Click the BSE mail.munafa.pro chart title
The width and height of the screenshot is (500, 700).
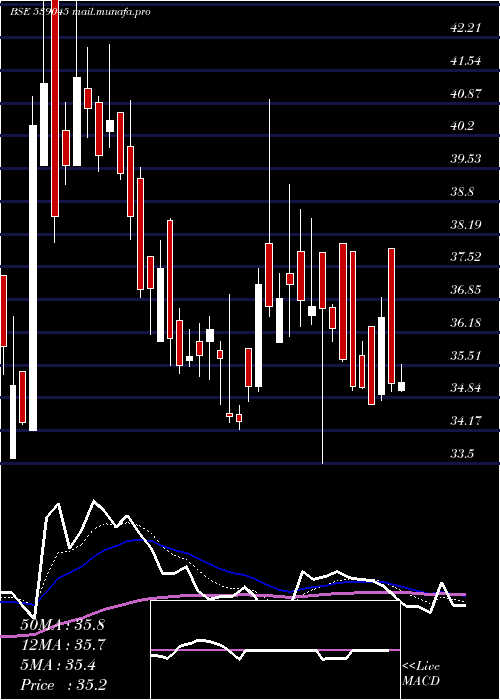80,12
